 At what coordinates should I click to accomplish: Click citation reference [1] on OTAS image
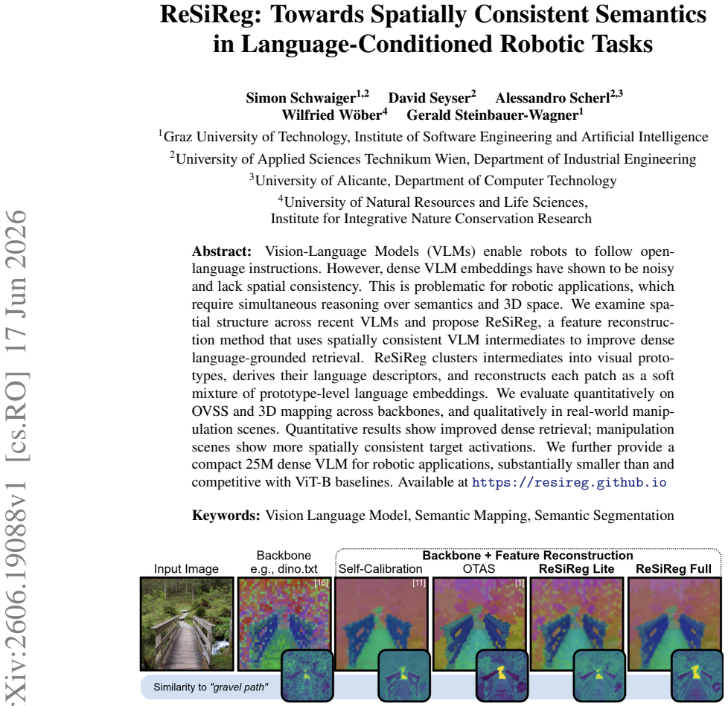coord(519,583)
